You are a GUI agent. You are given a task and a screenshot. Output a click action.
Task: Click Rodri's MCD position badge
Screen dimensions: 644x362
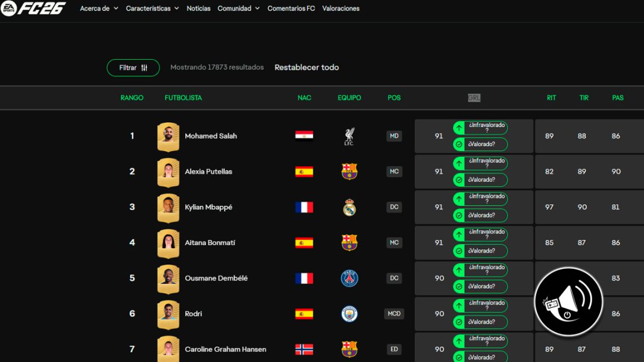click(x=394, y=314)
